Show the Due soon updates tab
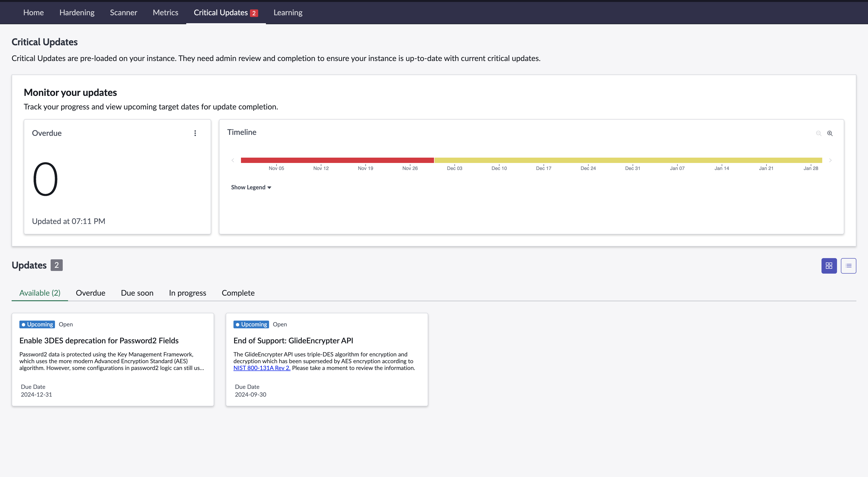This screenshot has width=868, height=477. coord(137,293)
